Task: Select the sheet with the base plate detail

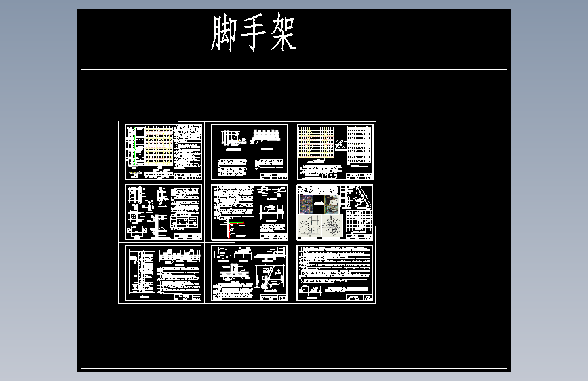Action: click(250, 273)
